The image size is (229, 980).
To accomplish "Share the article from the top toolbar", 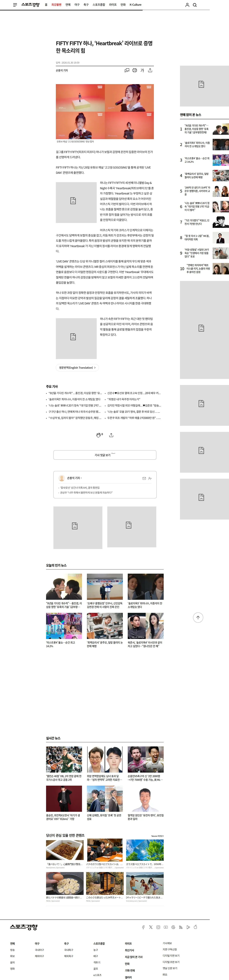I will 150,70.
